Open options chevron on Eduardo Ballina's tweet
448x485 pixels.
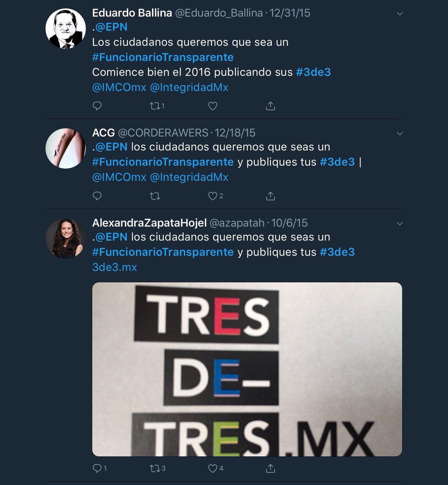400,14
